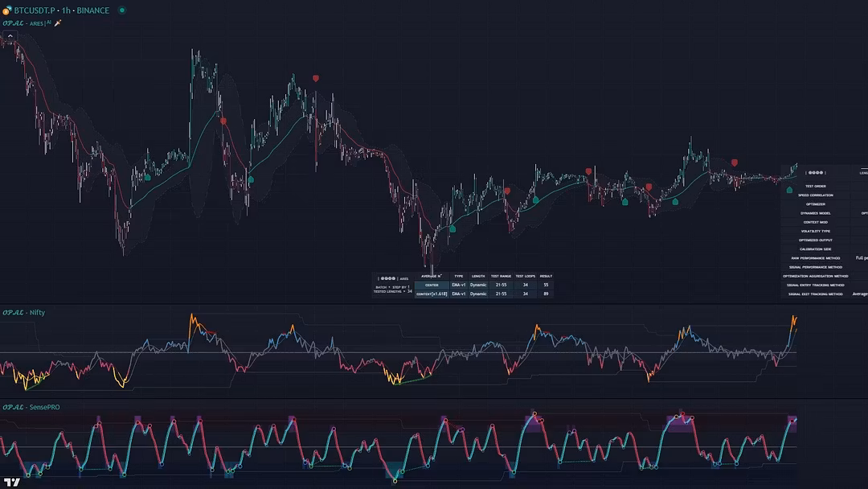The height and width of the screenshot is (489, 868).
Task: Click the green market status dot
Action: point(122,10)
